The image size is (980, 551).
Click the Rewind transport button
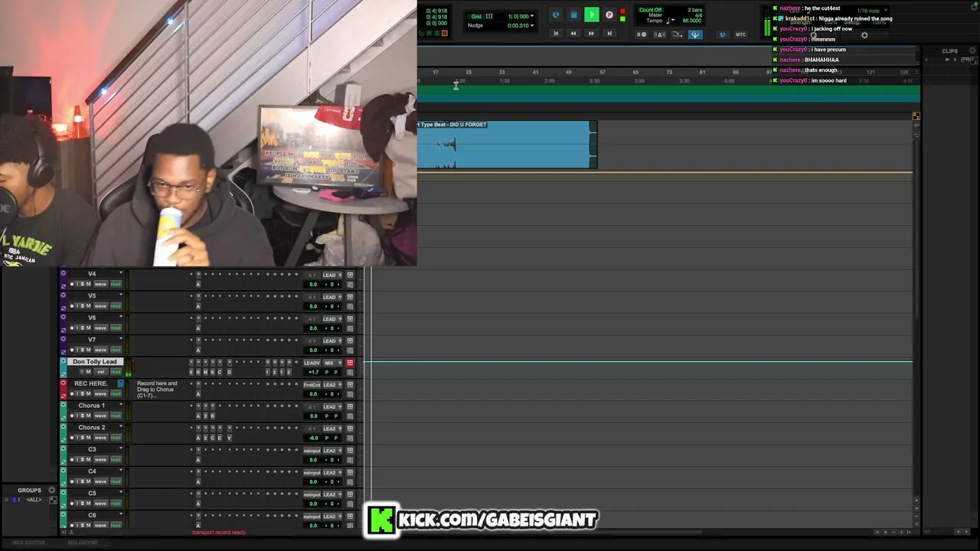tap(573, 34)
